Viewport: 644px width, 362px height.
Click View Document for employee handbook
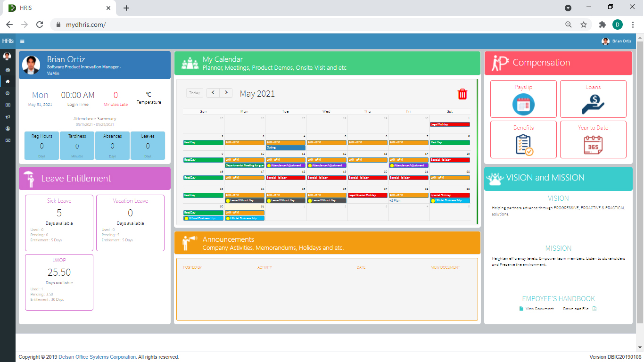[539, 309]
